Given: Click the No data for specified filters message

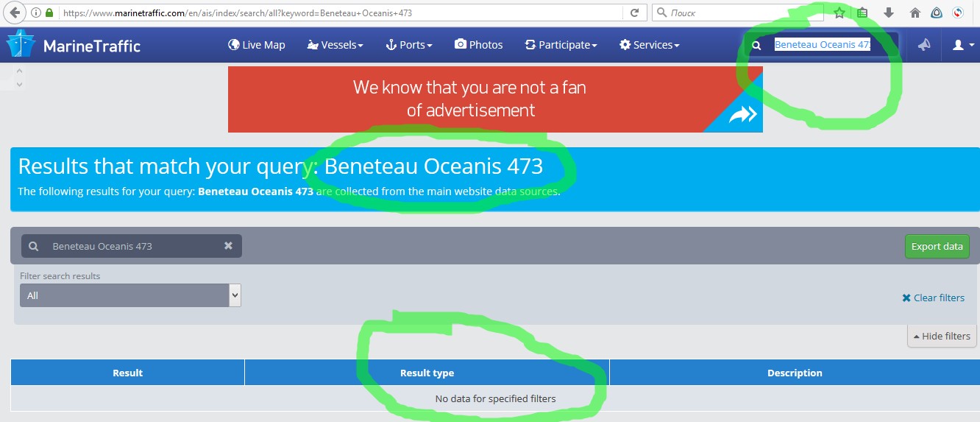Looking at the screenshot, I should click(x=495, y=398).
